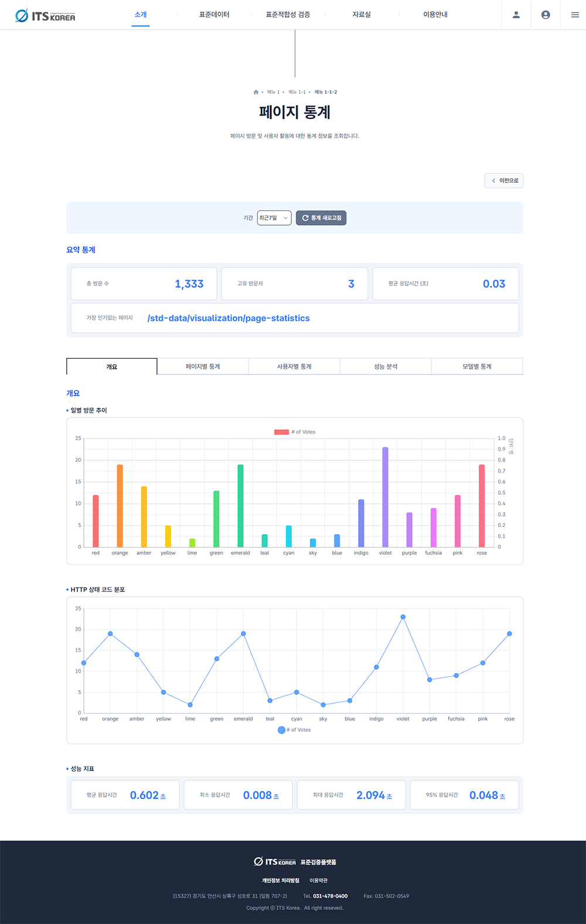Open the 표준데이터 navigation menu
This screenshot has width=586, height=924.
pyautogui.click(x=214, y=15)
